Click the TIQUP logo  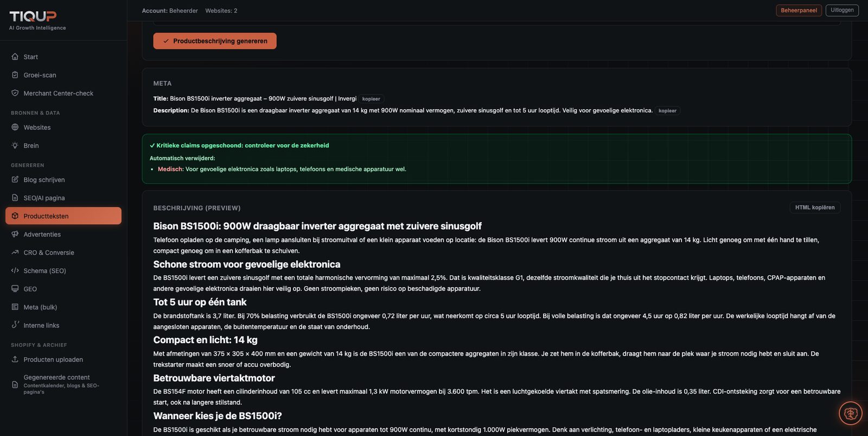tap(33, 16)
